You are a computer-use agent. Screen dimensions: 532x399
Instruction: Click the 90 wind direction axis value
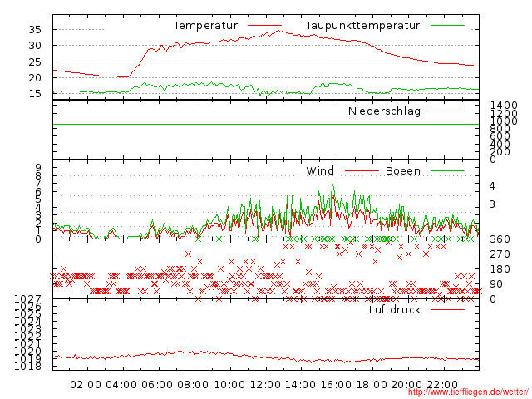point(496,284)
